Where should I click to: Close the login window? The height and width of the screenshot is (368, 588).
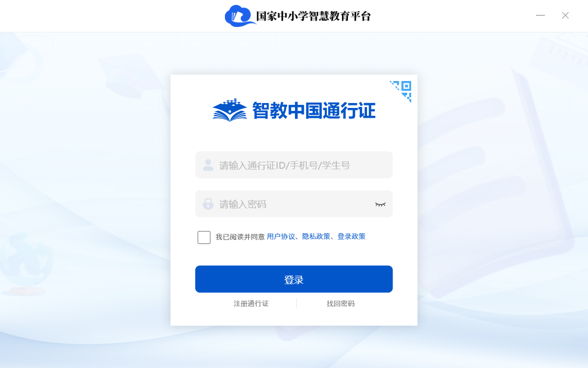point(565,15)
